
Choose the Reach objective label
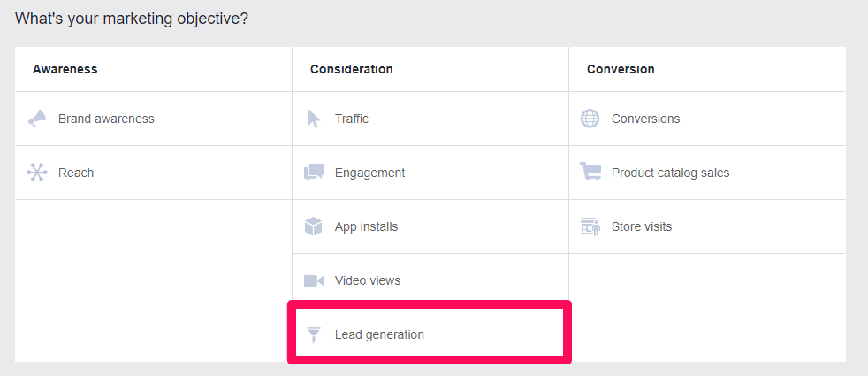tap(76, 173)
